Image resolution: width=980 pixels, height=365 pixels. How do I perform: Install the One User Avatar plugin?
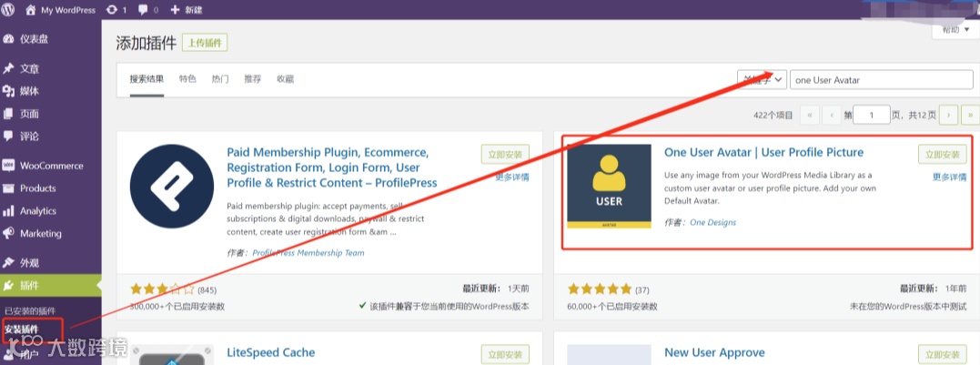[x=942, y=155]
